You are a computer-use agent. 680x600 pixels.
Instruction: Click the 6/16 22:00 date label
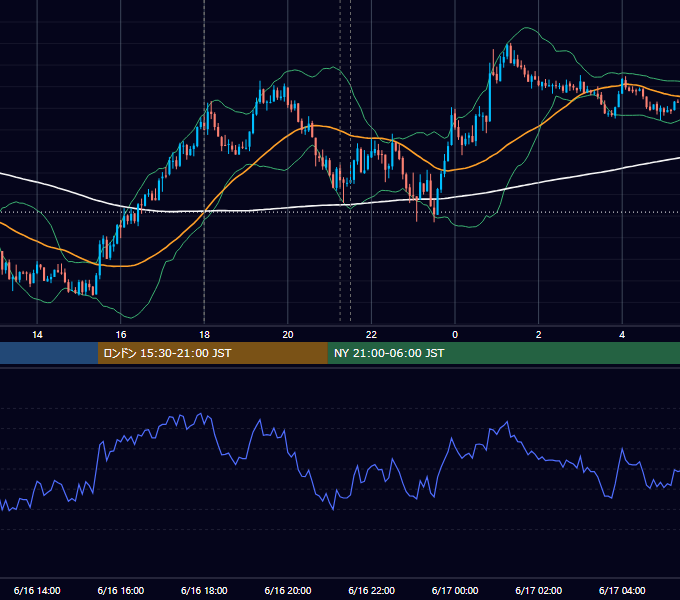tap(372, 590)
